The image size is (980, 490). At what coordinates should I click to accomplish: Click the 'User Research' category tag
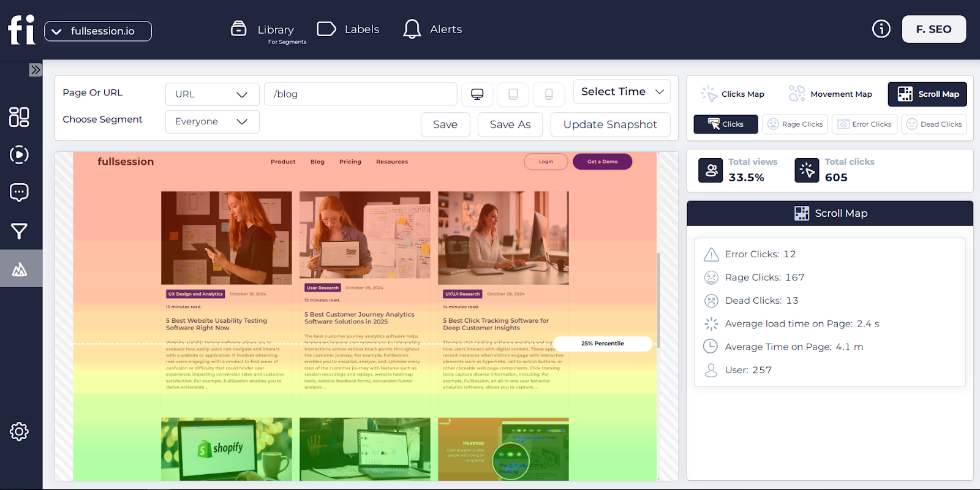[x=323, y=288]
